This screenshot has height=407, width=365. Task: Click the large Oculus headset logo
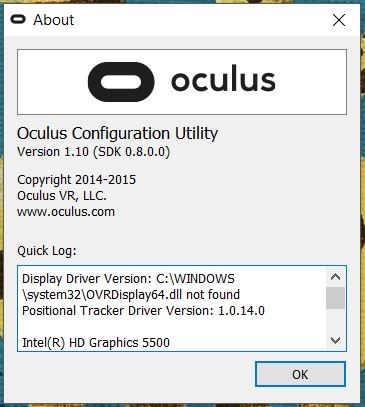[x=121, y=82]
